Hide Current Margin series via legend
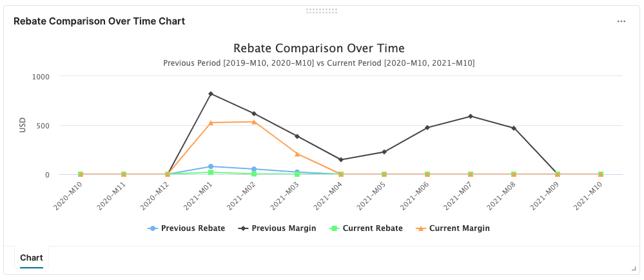 (459, 228)
